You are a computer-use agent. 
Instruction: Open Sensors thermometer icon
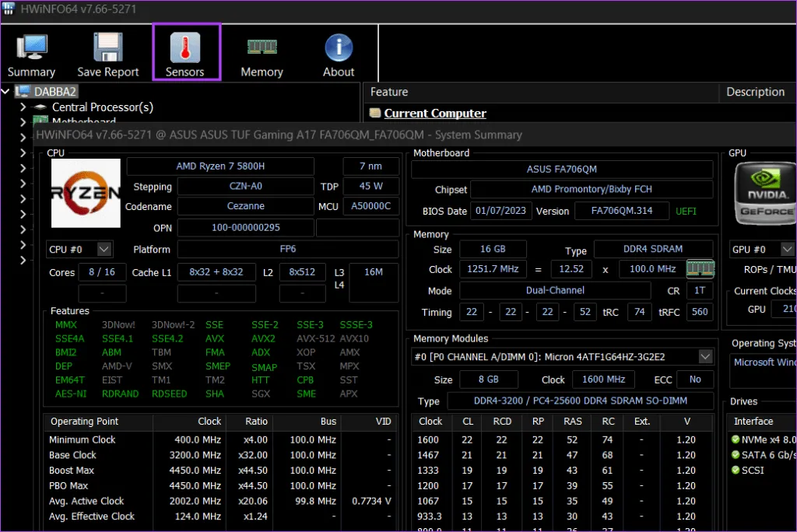click(x=185, y=49)
